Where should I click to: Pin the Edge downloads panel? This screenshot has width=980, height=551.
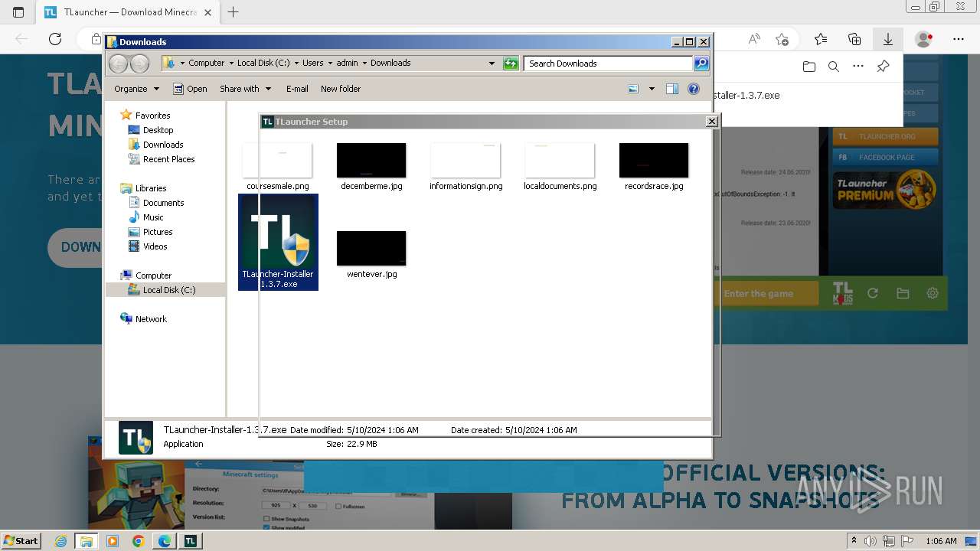pos(883,67)
